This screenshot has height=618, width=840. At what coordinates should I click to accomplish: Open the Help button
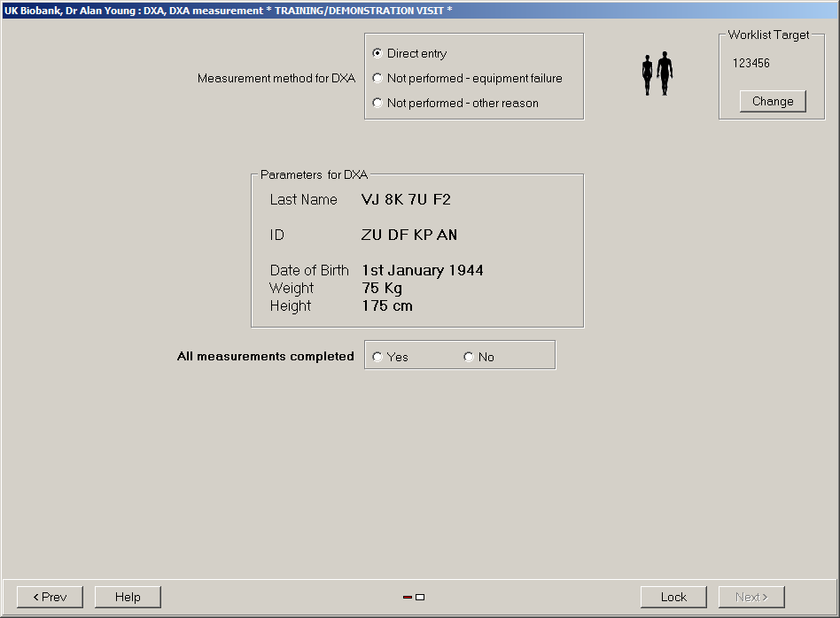click(x=128, y=598)
